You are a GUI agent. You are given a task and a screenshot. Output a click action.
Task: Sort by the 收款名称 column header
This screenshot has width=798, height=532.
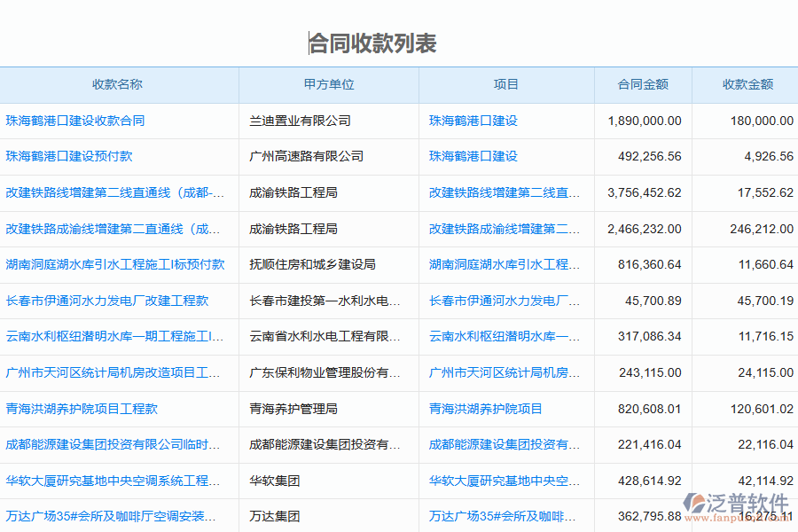click(x=120, y=85)
